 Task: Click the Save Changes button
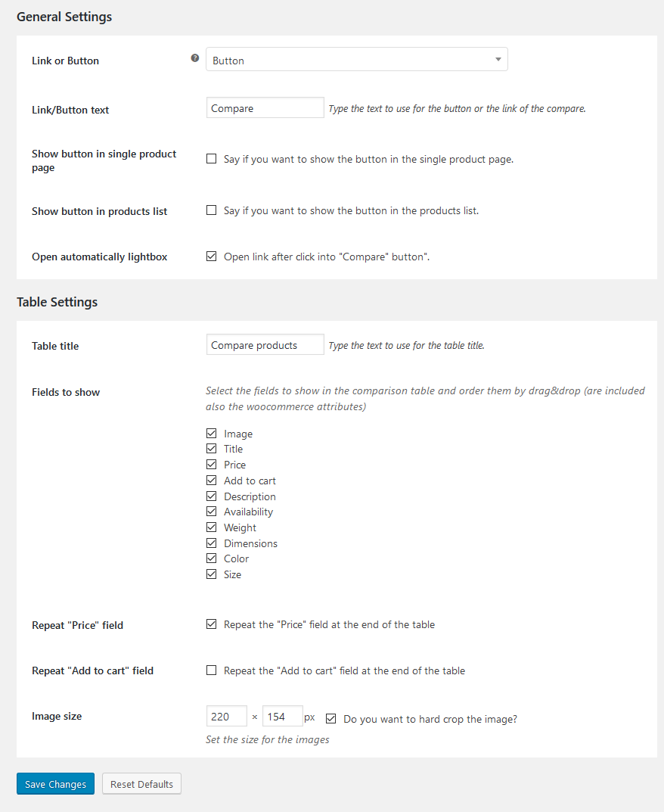click(x=55, y=784)
